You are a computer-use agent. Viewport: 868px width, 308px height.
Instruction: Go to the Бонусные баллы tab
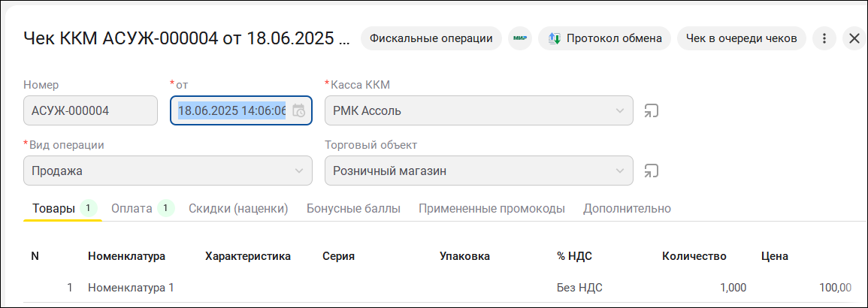[353, 208]
